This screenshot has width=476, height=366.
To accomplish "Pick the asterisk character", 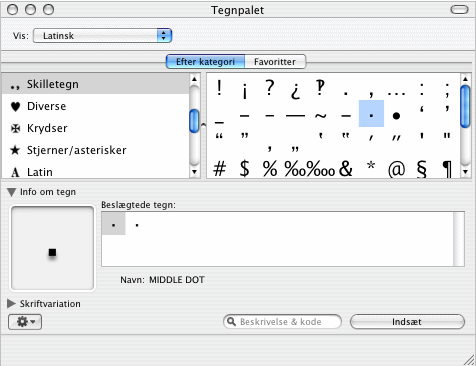I will tap(371, 165).
